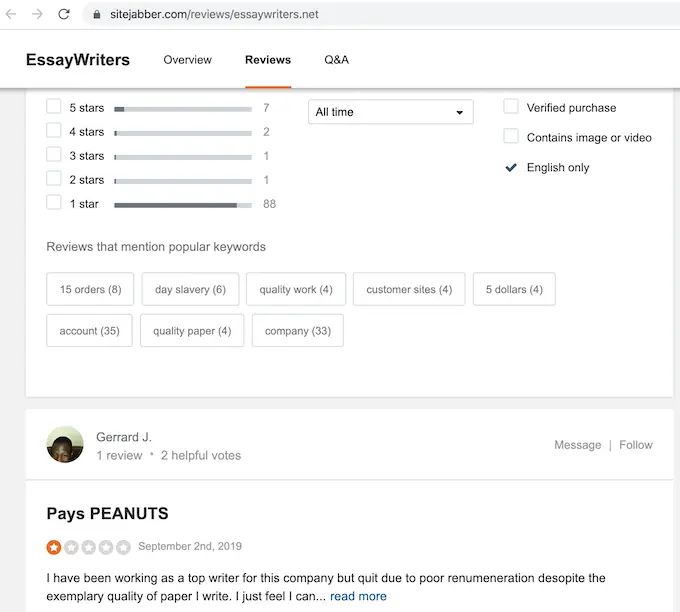The image size is (680, 612).
Task: Click the one-star rating icon on review
Action: pos(54,547)
